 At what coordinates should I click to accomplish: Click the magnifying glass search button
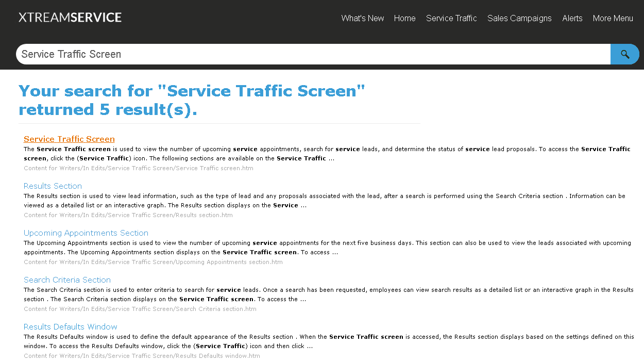coord(624,54)
